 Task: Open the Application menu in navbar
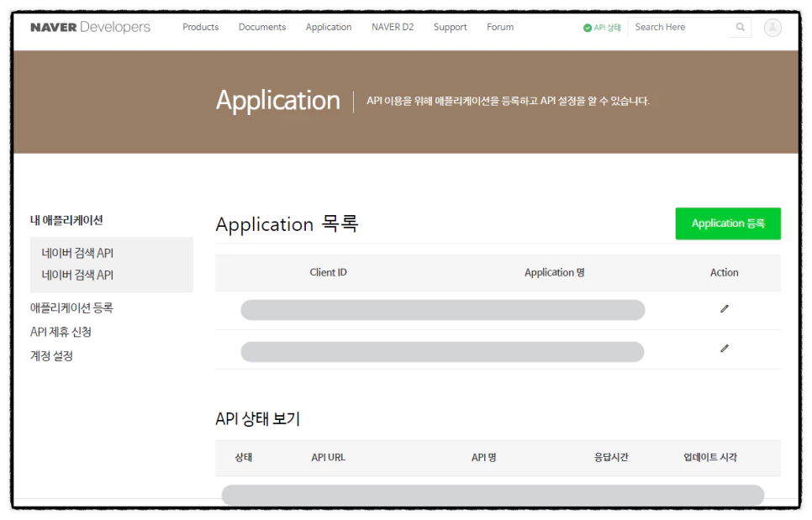click(329, 27)
